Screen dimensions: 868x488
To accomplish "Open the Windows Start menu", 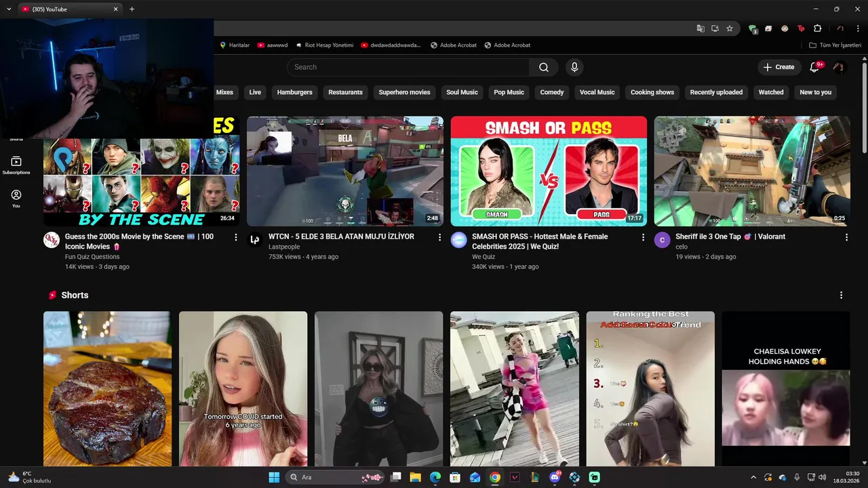I will 274,477.
